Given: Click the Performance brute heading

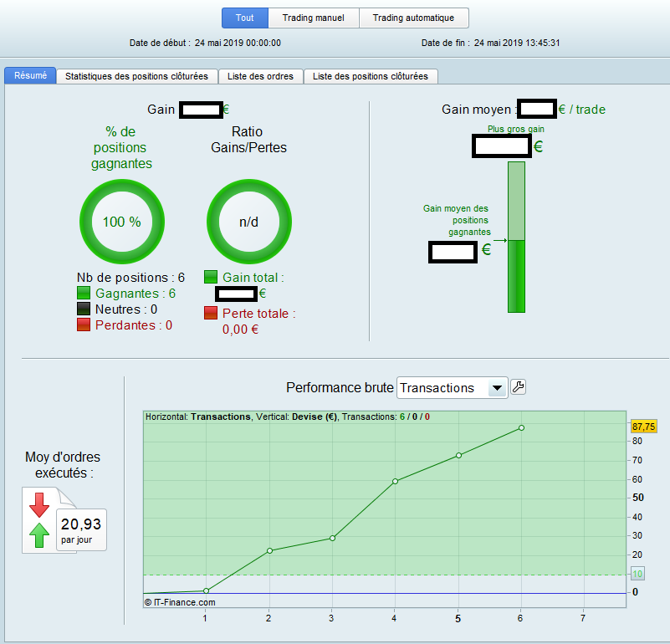Looking at the screenshot, I should 340,387.
